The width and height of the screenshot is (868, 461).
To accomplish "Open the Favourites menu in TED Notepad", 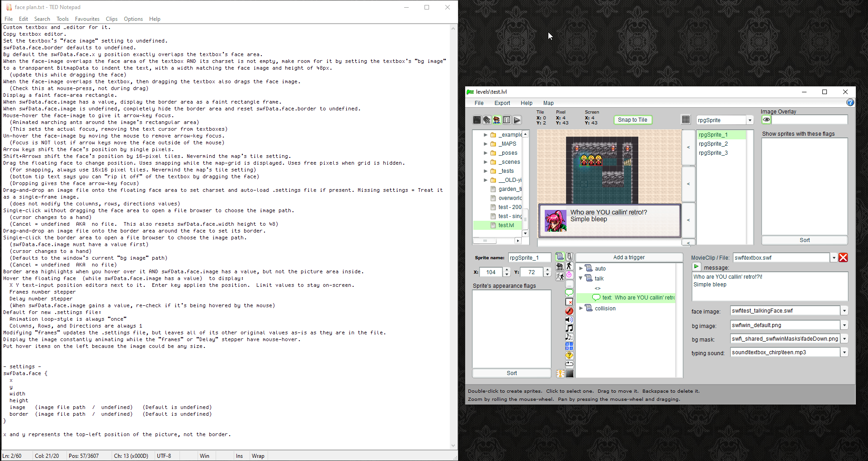I will coord(87,19).
